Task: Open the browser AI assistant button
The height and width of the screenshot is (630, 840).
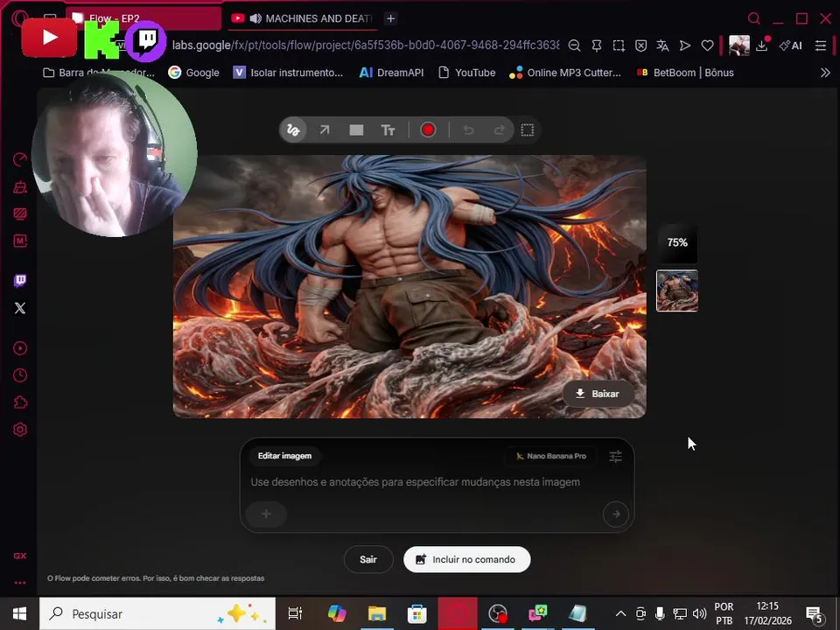Action: (x=790, y=45)
